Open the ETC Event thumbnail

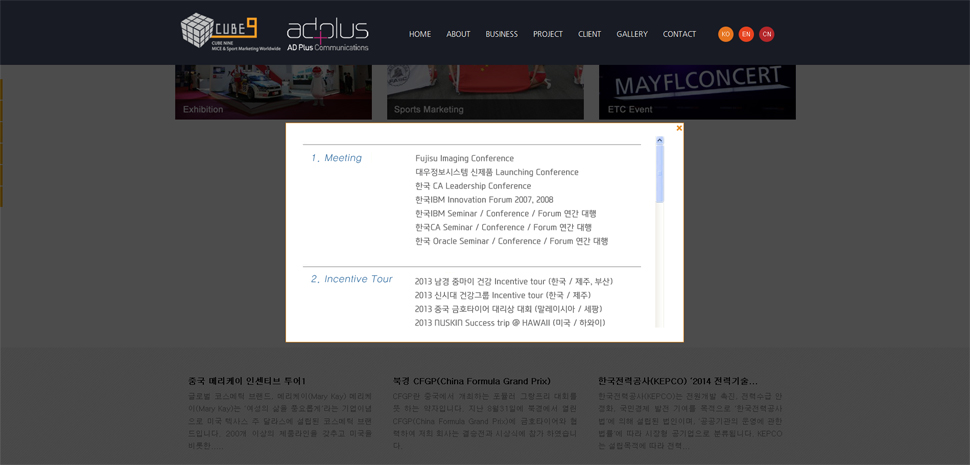[697, 92]
